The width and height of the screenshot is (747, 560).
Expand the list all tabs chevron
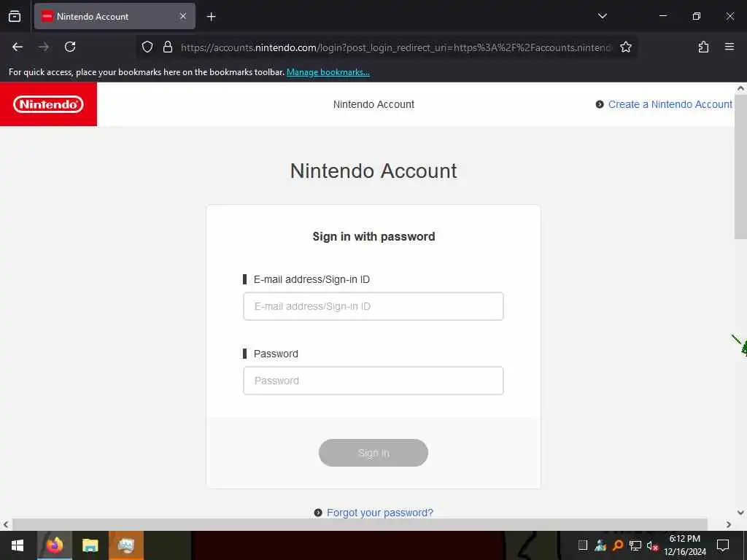coord(602,16)
